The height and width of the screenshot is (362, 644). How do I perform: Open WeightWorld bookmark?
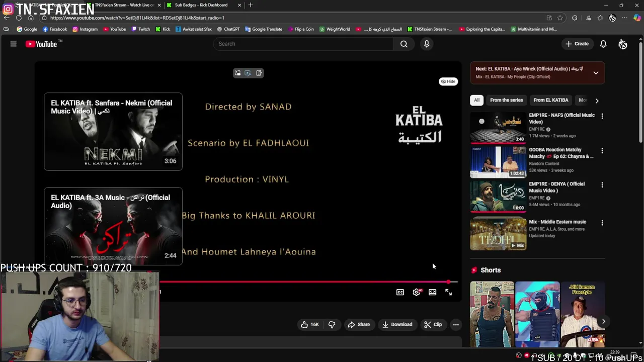tap(334, 29)
